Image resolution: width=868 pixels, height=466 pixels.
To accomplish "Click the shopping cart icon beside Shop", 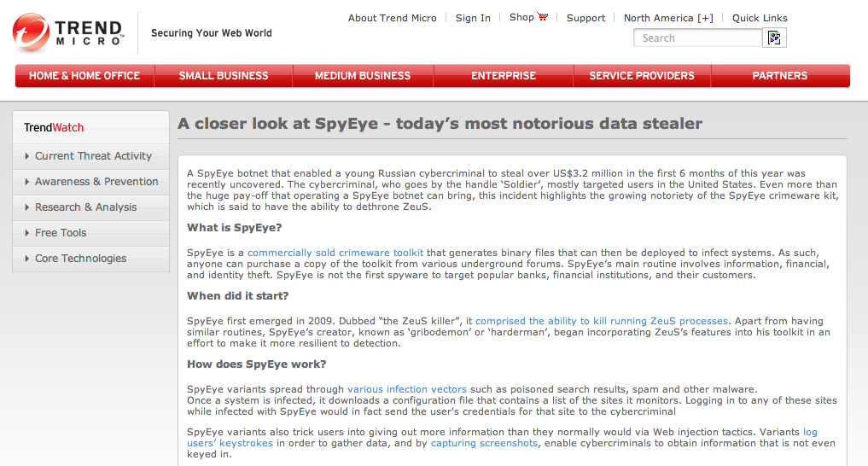I will (543, 17).
